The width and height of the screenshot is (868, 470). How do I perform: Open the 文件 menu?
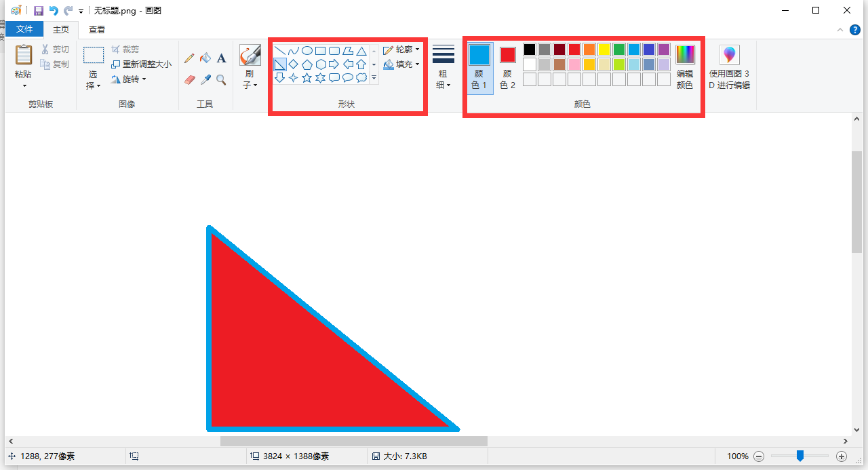[x=24, y=29]
